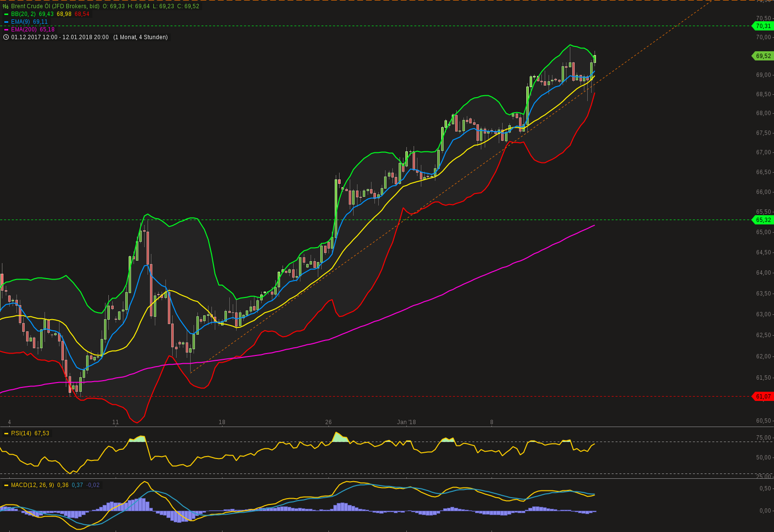This screenshot has height=532, width=774.
Task: Click the timeframe text '(1 Monat, 4 Stunden)'
Action: 140,37
